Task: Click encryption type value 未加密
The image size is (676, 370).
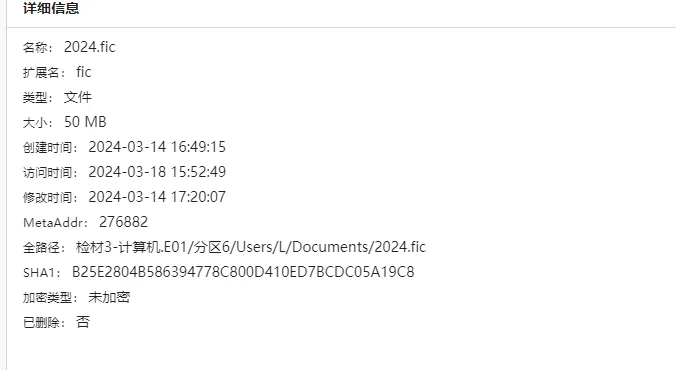Action: (x=109, y=297)
